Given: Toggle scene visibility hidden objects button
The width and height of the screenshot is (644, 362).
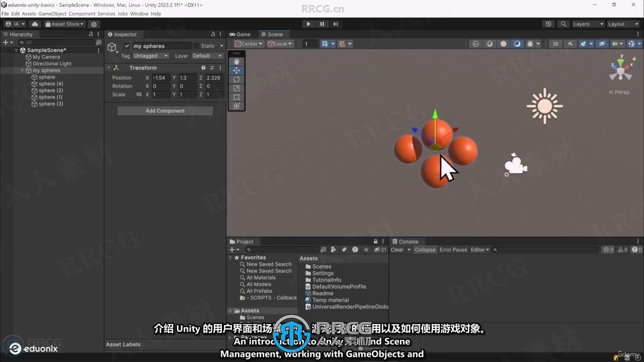Looking at the screenshot, I should tap(602, 44).
